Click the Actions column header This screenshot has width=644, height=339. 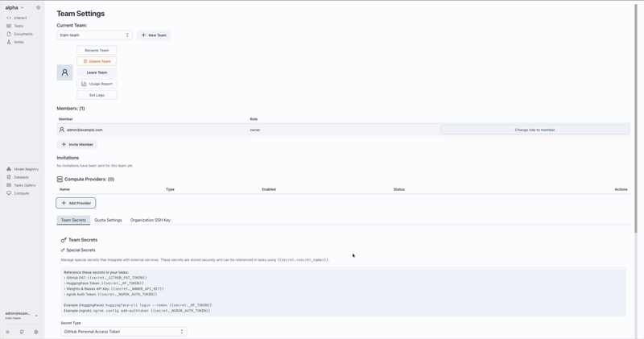621,189
